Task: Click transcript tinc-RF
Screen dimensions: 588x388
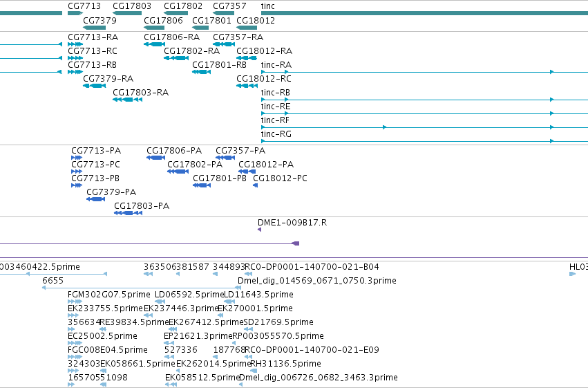Action: point(275,120)
